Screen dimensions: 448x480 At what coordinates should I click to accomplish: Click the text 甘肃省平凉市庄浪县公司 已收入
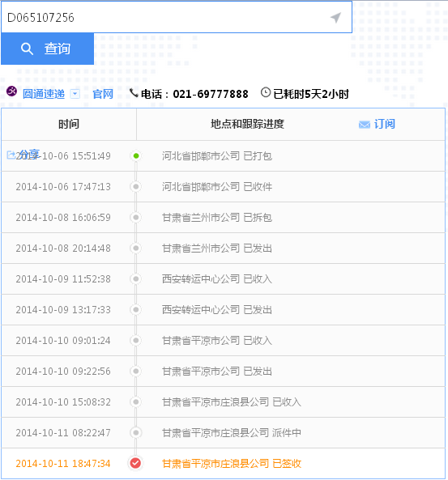point(232,402)
